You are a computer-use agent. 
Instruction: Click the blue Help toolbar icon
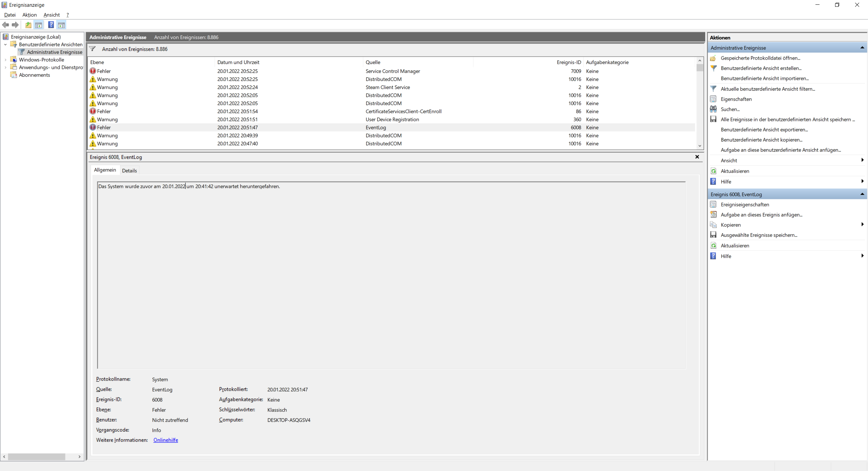pyautogui.click(x=51, y=25)
